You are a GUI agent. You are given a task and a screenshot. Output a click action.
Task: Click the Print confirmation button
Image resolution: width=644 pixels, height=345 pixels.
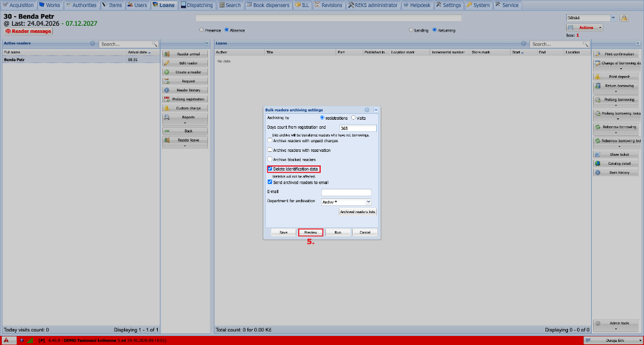point(616,54)
